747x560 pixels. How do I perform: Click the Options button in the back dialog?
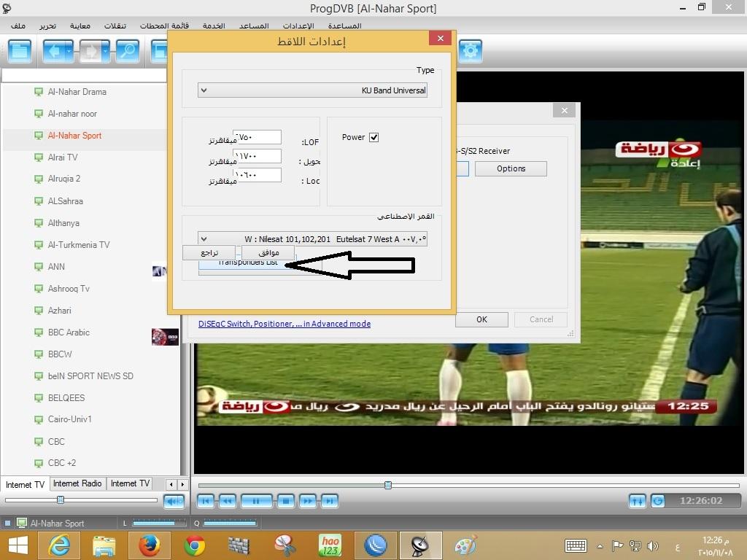pyautogui.click(x=511, y=168)
